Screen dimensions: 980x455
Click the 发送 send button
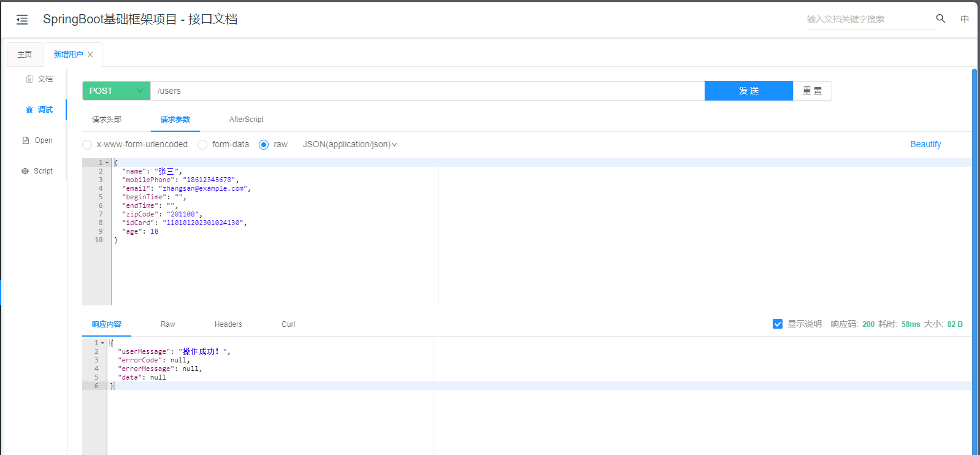coord(749,91)
